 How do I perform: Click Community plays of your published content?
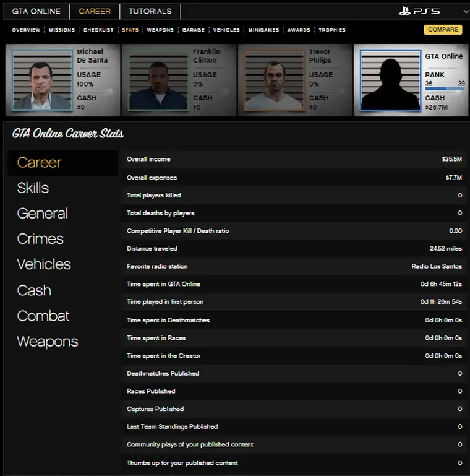coord(294,444)
